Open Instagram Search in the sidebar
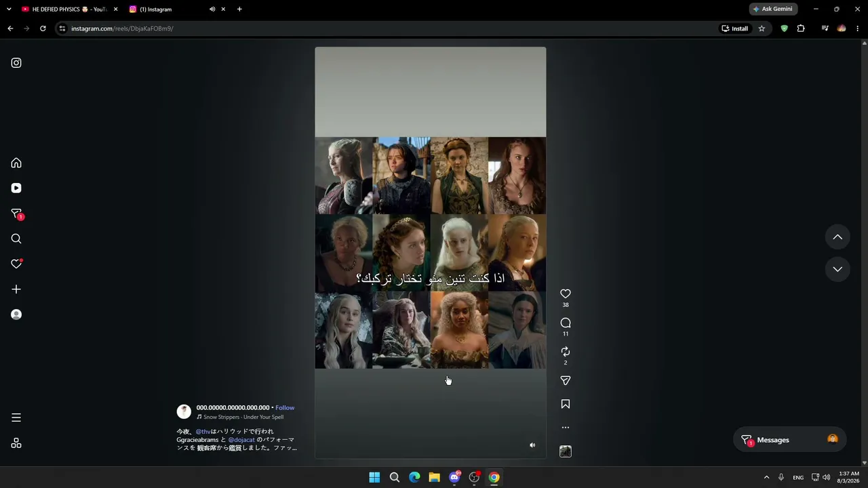The width and height of the screenshot is (868, 488). pos(16,239)
